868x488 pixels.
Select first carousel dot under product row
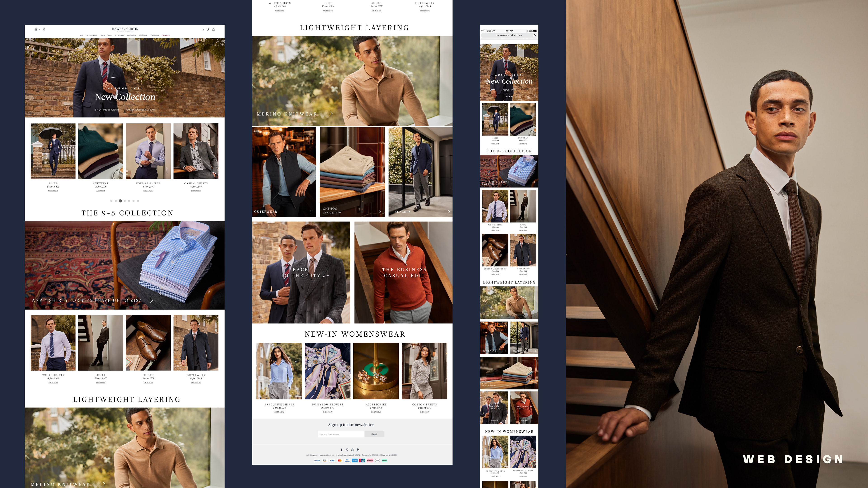tap(111, 201)
